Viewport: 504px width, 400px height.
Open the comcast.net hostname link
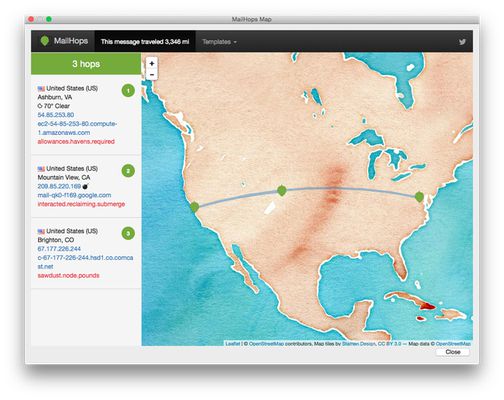pyautogui.click(x=85, y=262)
